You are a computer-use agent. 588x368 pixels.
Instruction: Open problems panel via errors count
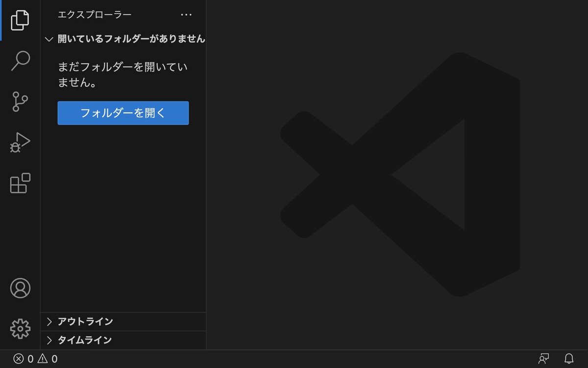point(24,359)
